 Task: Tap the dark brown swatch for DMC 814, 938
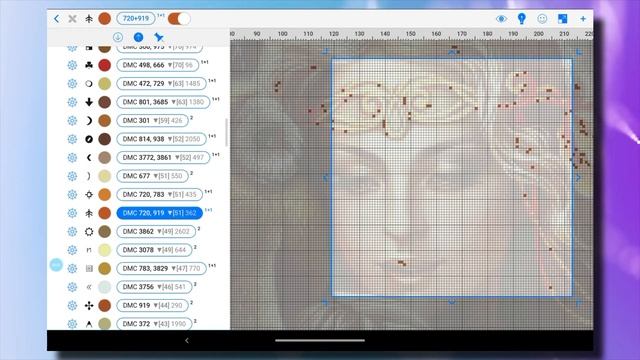coord(104,139)
